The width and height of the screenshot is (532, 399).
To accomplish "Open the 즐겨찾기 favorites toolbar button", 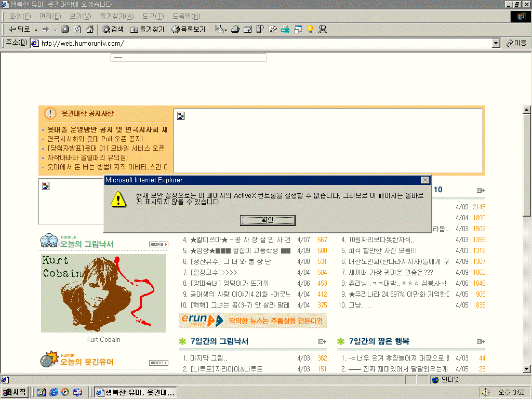I will [x=147, y=30].
